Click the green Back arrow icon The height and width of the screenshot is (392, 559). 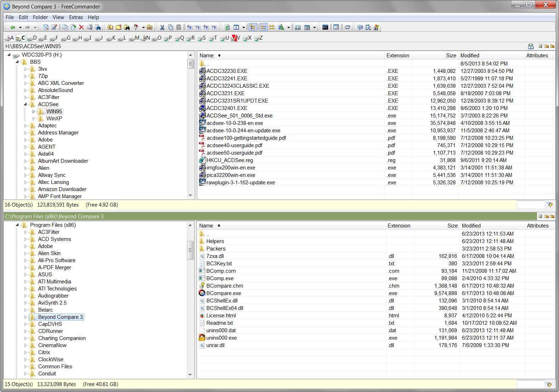pyautogui.click(x=12, y=27)
